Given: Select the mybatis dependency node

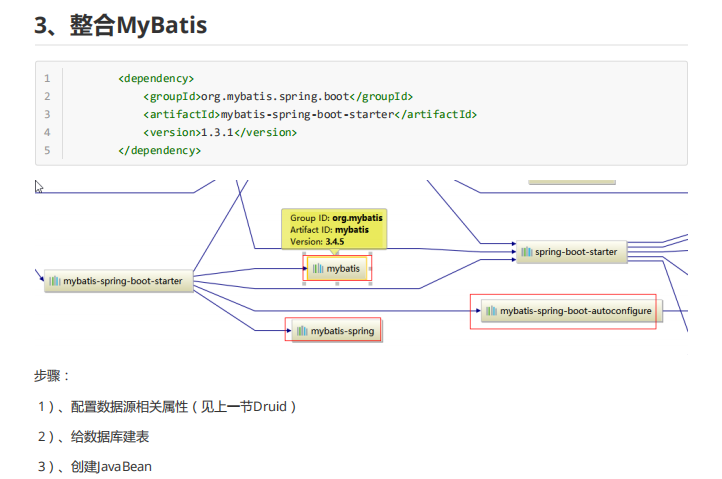Looking at the screenshot, I should coord(337,269).
